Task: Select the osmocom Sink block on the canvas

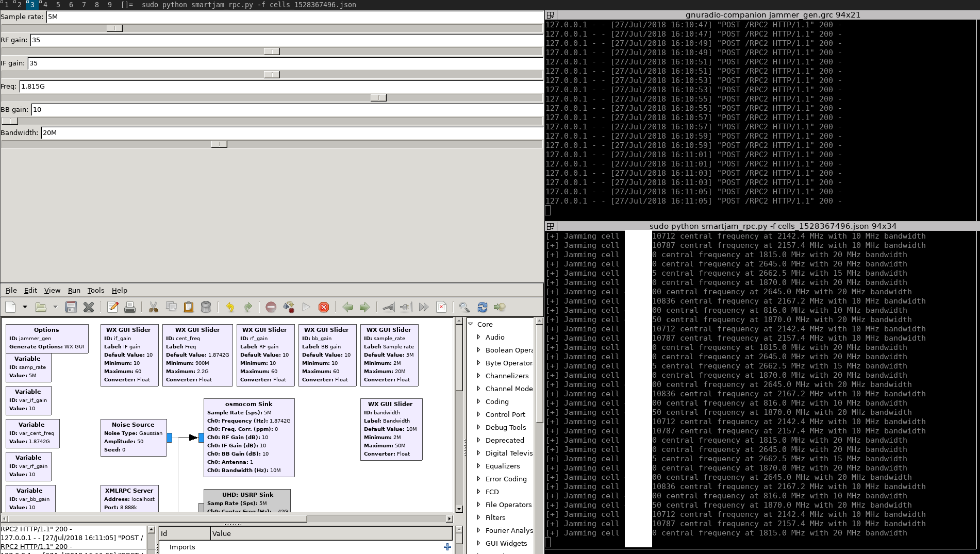Action: pos(249,438)
